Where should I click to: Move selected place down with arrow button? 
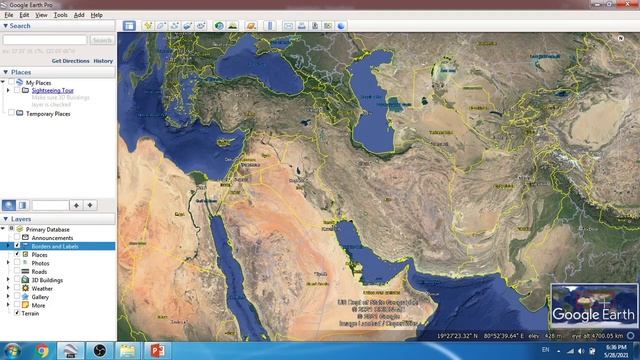[90, 205]
